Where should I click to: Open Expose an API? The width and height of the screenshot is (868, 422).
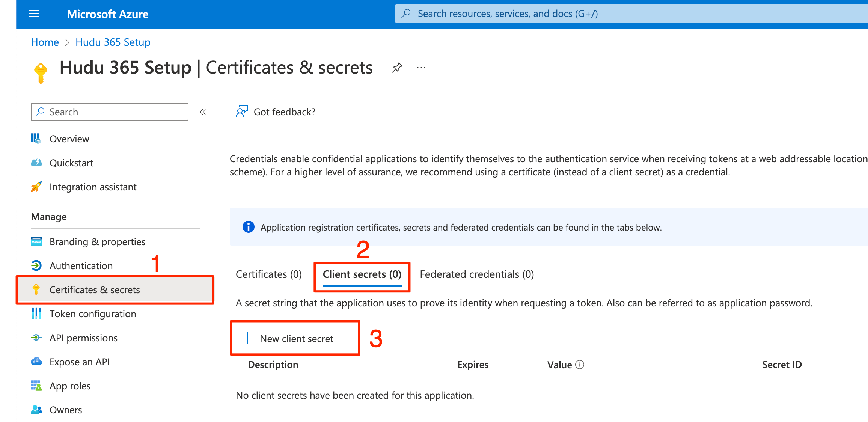80,362
